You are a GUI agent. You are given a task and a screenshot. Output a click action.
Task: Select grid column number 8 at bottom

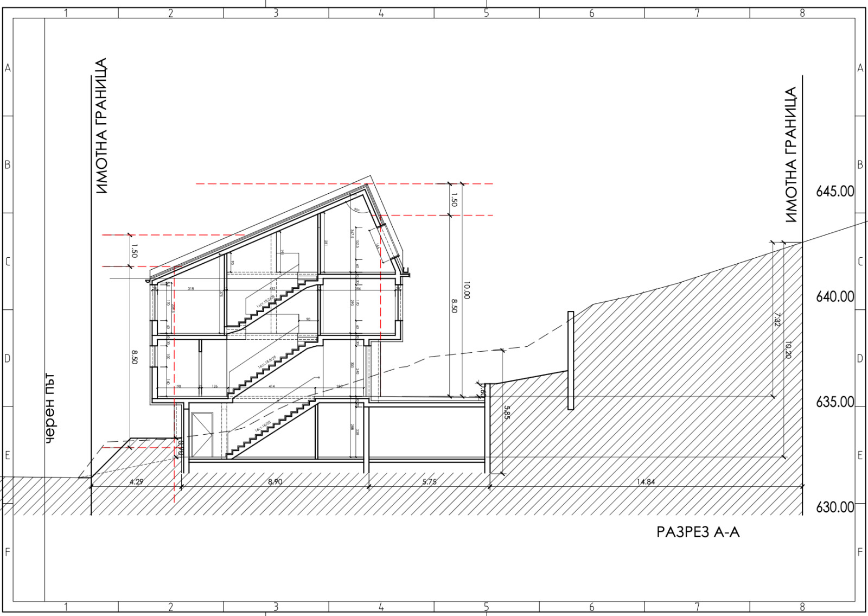tap(802, 607)
